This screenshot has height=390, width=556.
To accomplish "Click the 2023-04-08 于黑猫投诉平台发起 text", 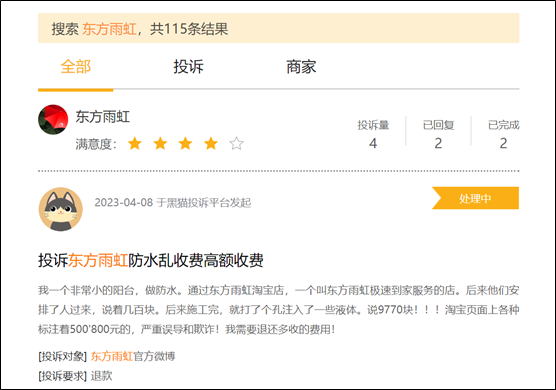I will (x=173, y=202).
